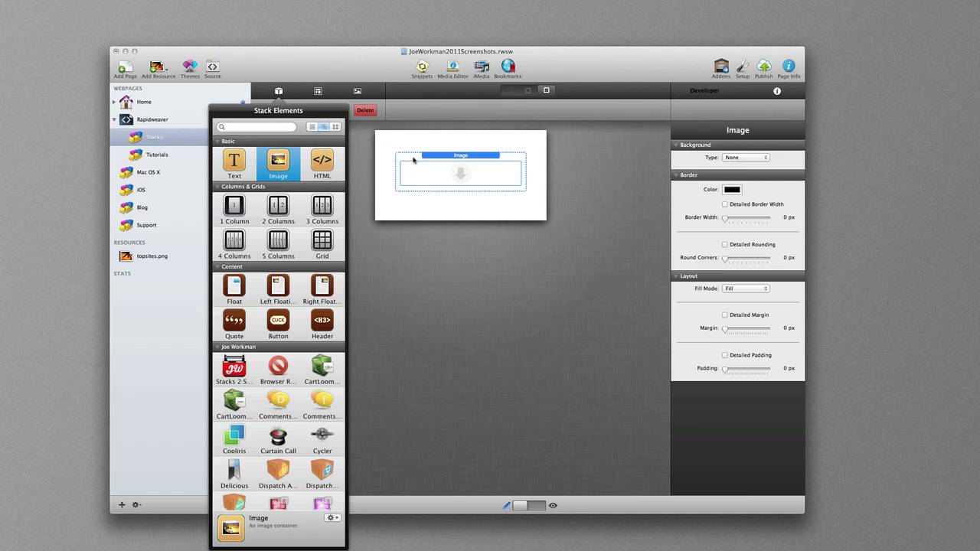980x551 pixels.
Task: Switch Stack Elements to small grid view
Action: tap(335, 127)
